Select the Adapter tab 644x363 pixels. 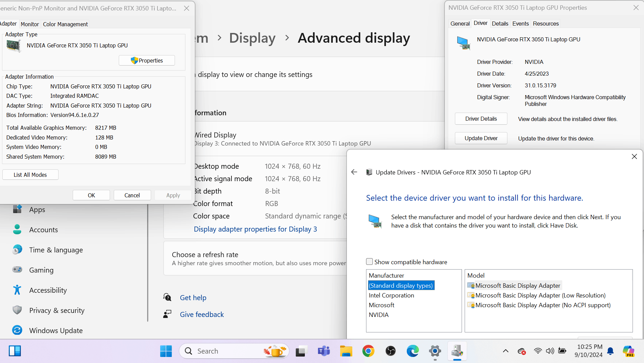(8, 24)
